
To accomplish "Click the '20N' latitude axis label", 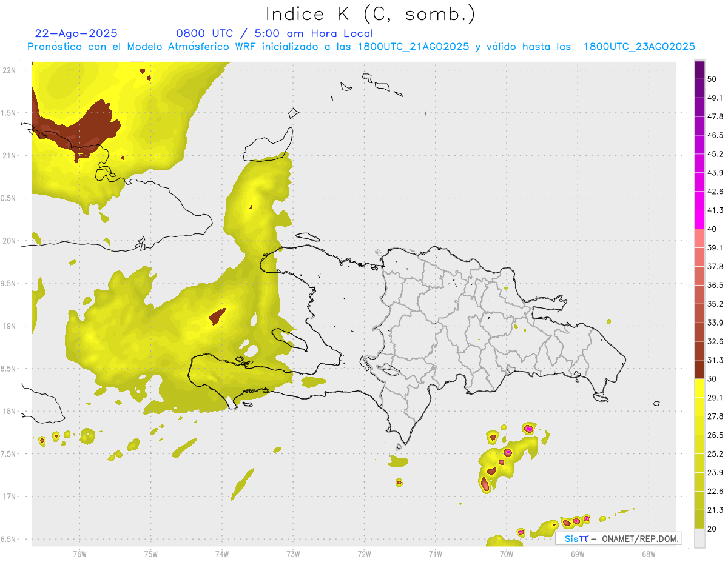I will tap(9, 241).
